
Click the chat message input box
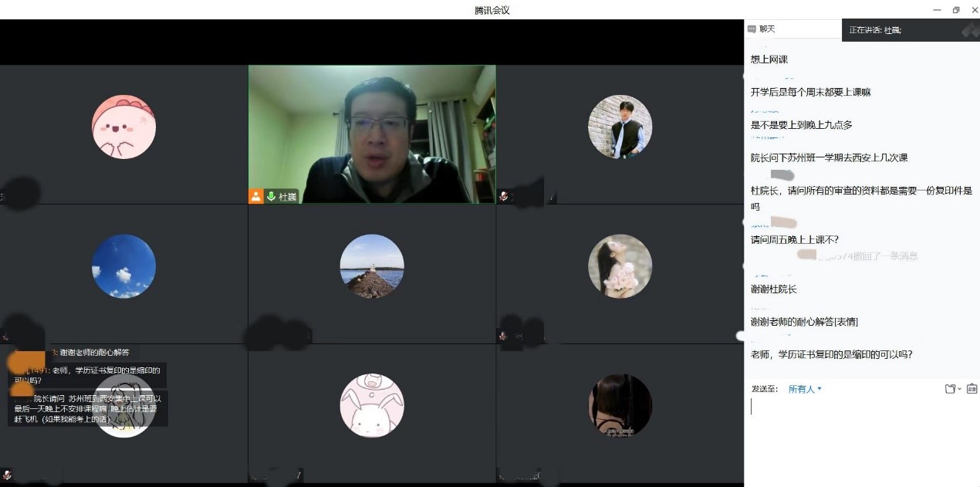[860, 436]
